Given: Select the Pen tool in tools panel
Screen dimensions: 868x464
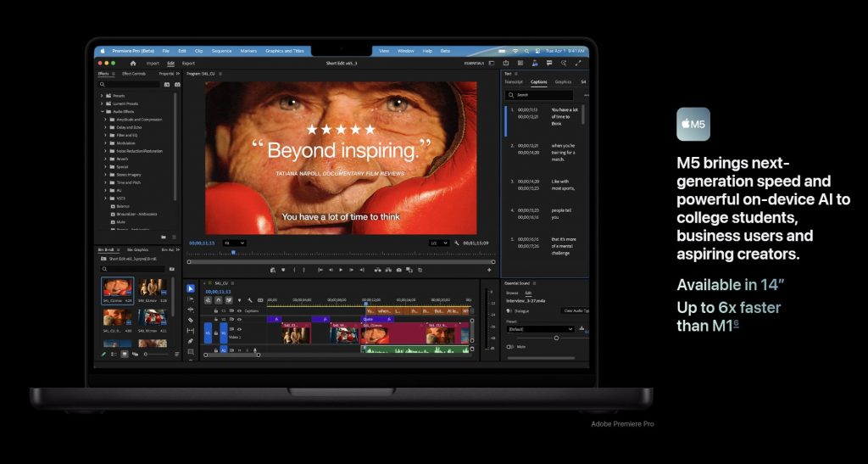Looking at the screenshot, I should [x=191, y=341].
